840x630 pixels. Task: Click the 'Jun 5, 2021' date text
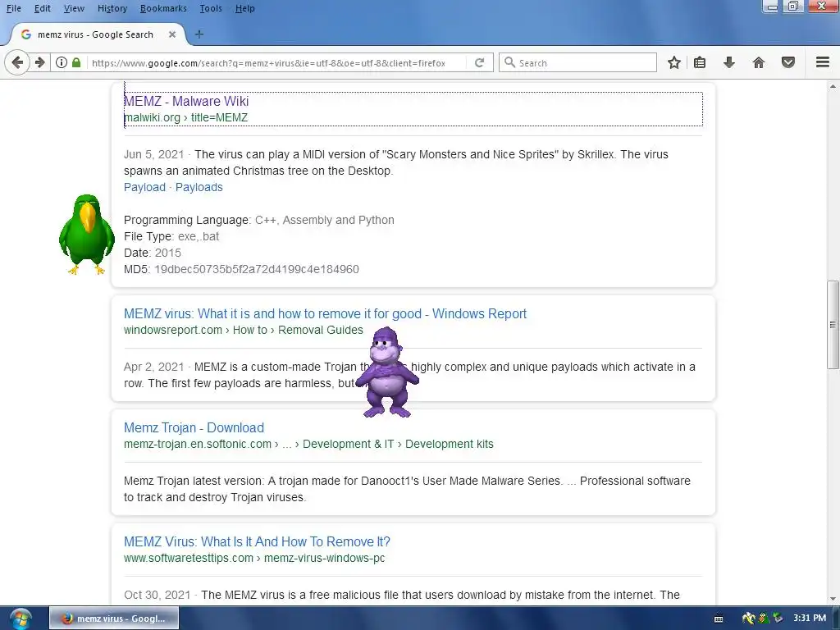(153, 154)
